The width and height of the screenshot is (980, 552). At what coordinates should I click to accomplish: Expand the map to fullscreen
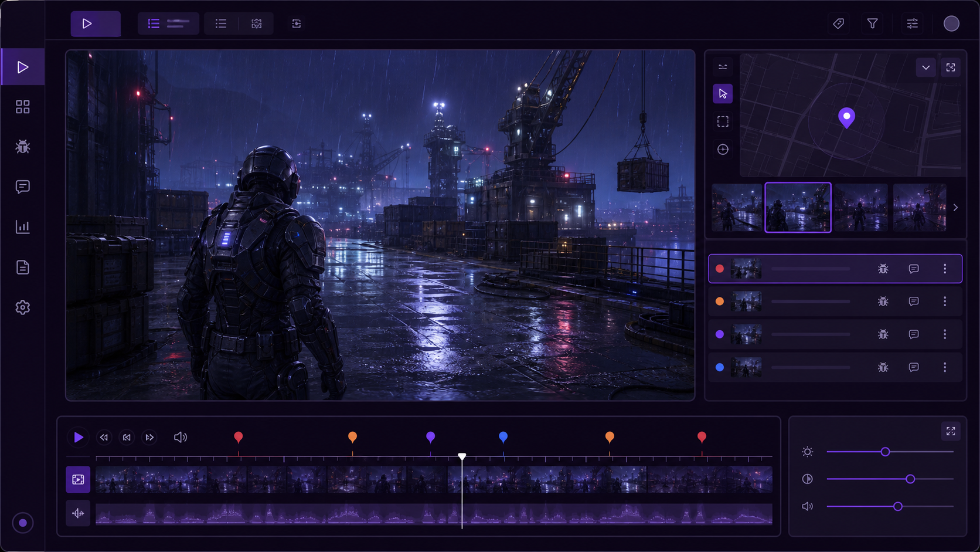(x=951, y=67)
